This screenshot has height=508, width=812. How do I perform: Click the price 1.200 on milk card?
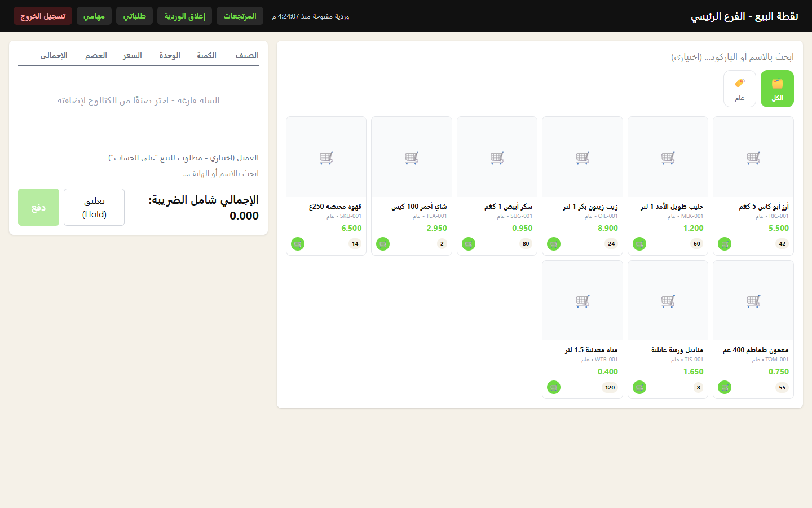693,228
